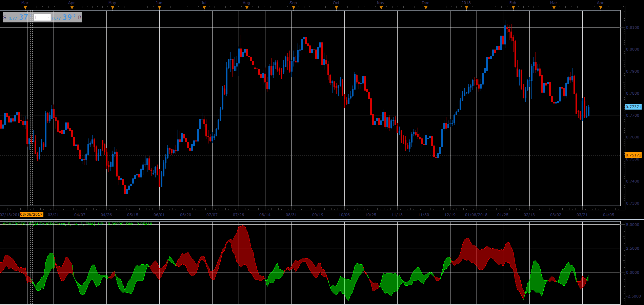This screenshot has width=644, height=305.
Task: Click the orange 0.75172 price level tag
Action: (x=633, y=155)
